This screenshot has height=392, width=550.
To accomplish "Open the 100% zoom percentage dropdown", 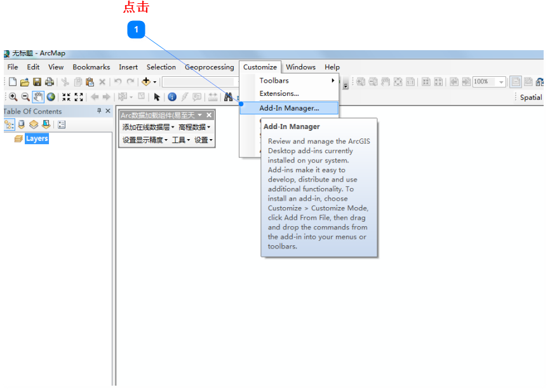I will tap(501, 82).
